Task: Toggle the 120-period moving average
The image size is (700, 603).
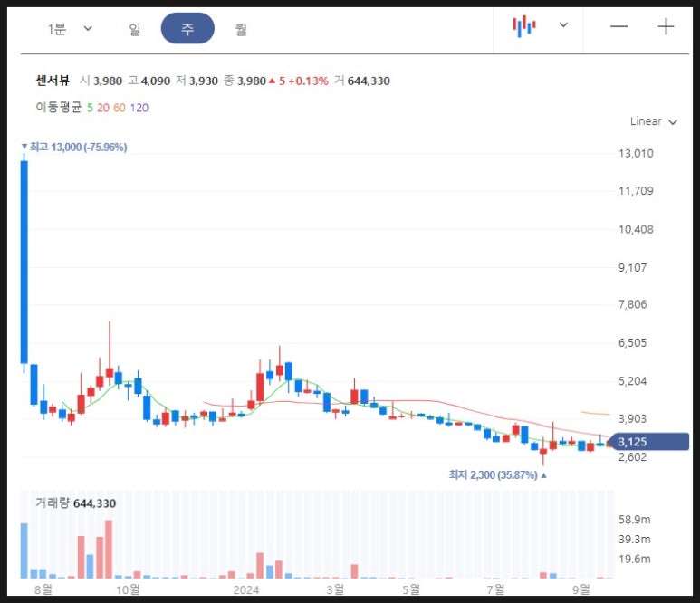Action: tap(139, 108)
